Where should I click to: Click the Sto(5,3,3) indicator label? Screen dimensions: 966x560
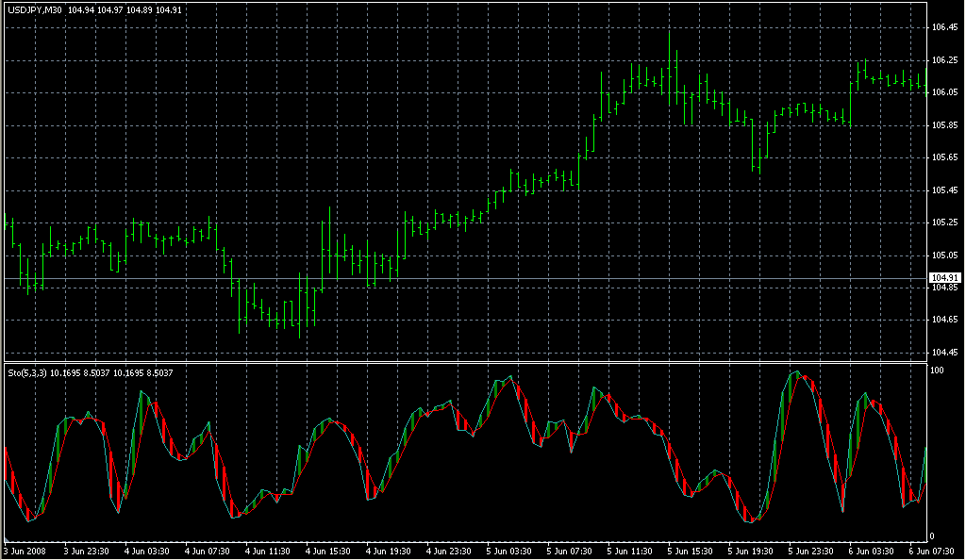coord(26,373)
